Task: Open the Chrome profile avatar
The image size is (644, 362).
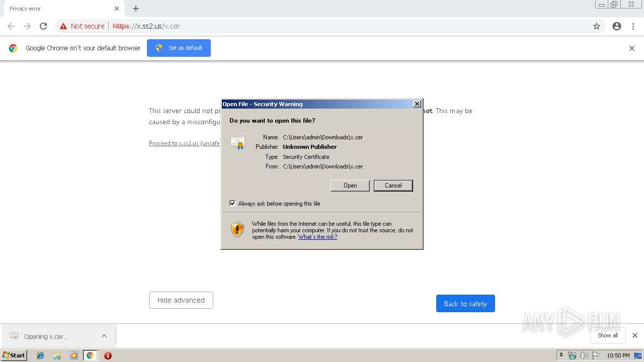Action: tap(617, 26)
